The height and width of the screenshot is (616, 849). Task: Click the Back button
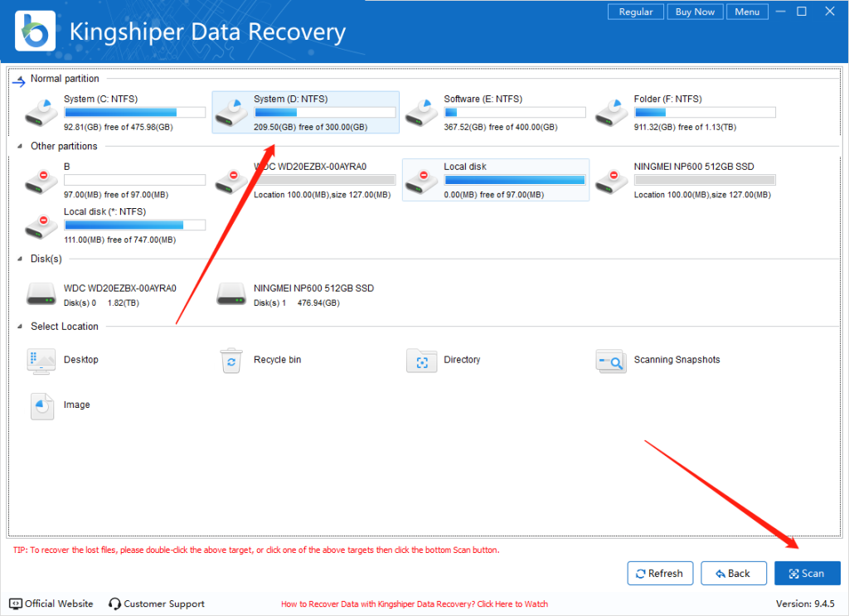click(734, 573)
